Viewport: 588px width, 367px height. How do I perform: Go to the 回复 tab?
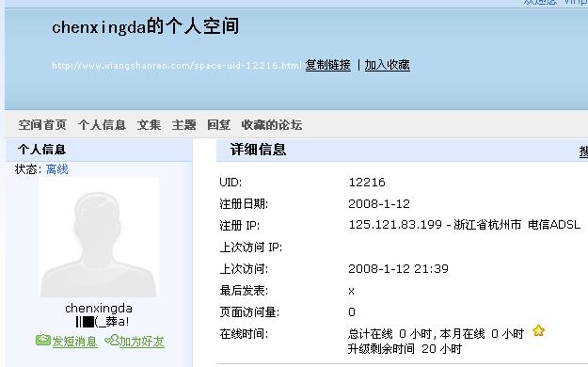218,124
